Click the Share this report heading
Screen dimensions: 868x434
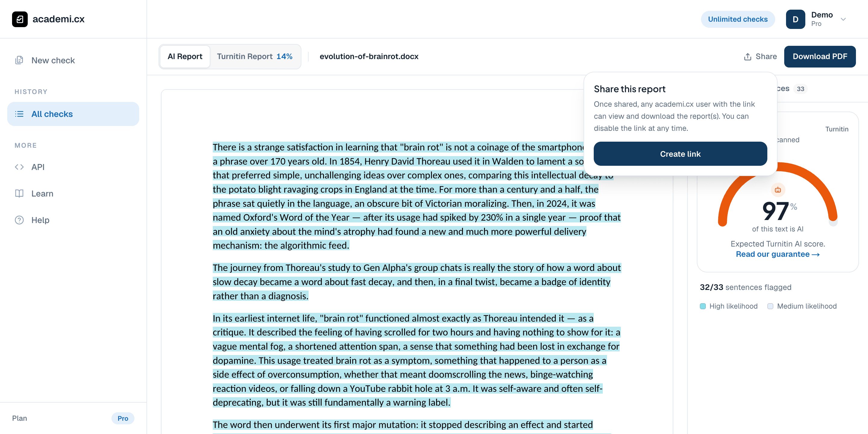click(629, 89)
